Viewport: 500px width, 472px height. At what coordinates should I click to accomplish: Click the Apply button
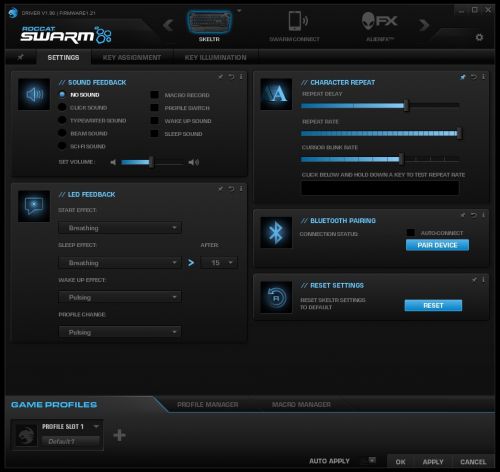pyautogui.click(x=433, y=462)
